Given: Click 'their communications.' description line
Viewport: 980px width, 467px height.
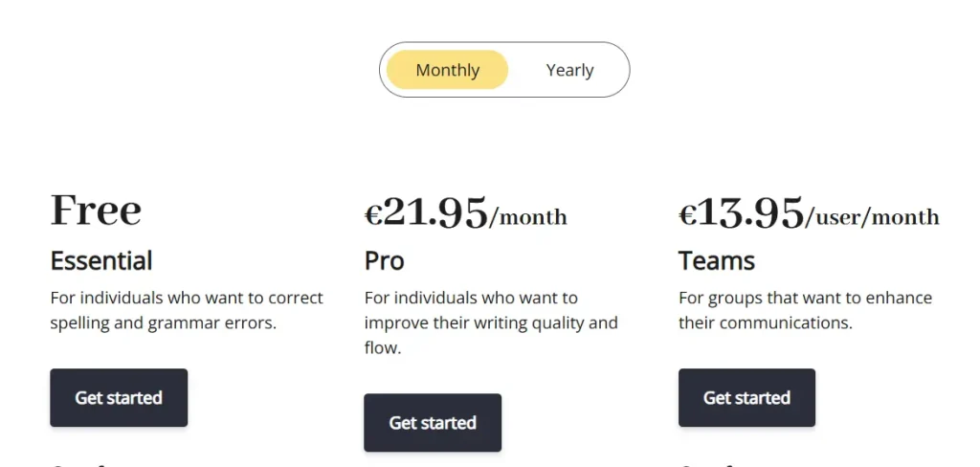Looking at the screenshot, I should (765, 322).
